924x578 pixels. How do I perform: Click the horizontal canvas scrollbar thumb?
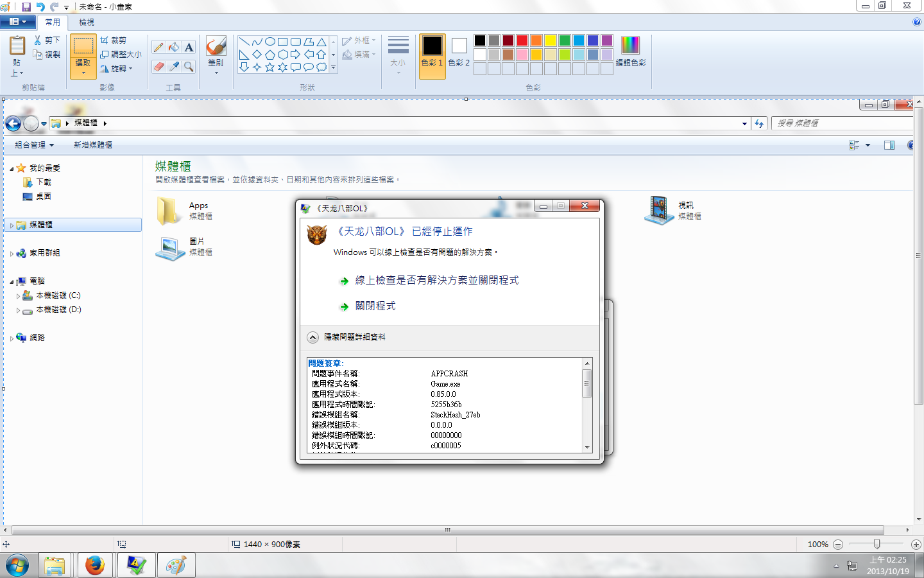click(x=448, y=530)
